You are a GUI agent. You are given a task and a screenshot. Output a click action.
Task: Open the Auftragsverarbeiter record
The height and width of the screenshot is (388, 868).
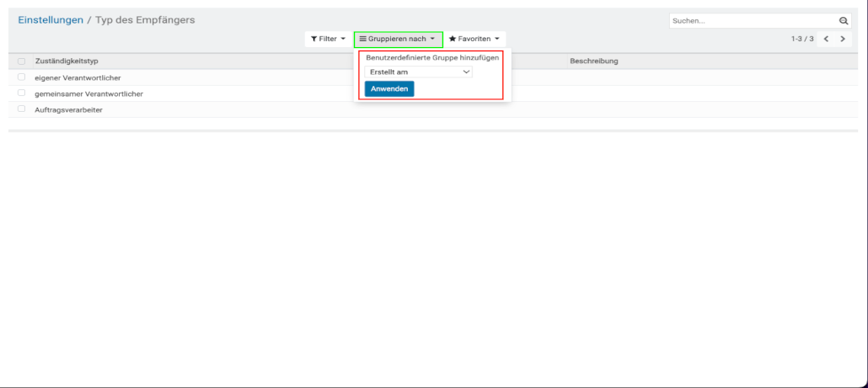[68, 110]
